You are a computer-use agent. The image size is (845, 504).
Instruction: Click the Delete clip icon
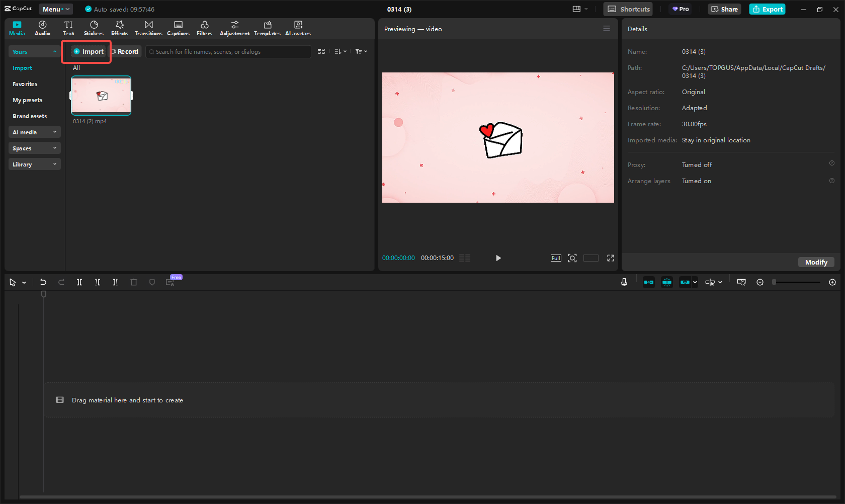134,282
